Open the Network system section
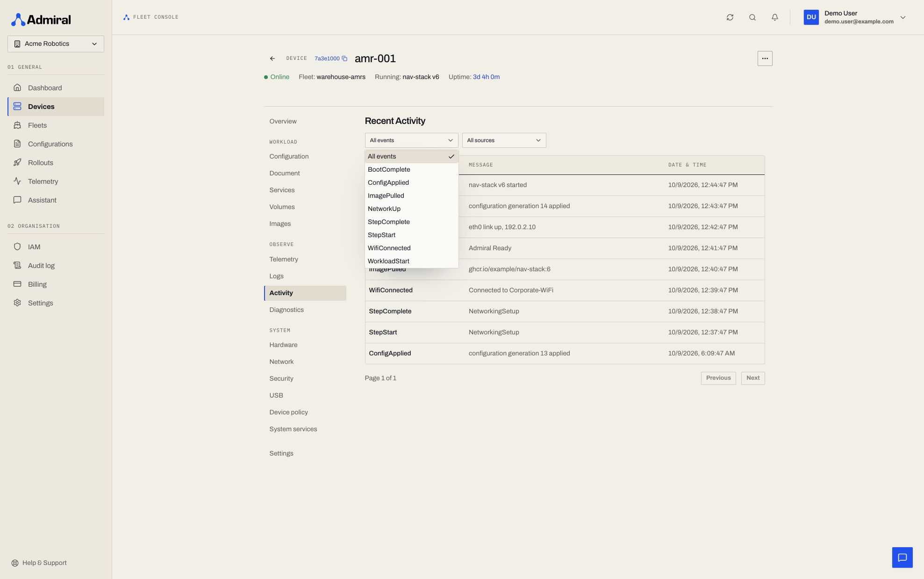The image size is (924, 579). [x=305, y=362]
